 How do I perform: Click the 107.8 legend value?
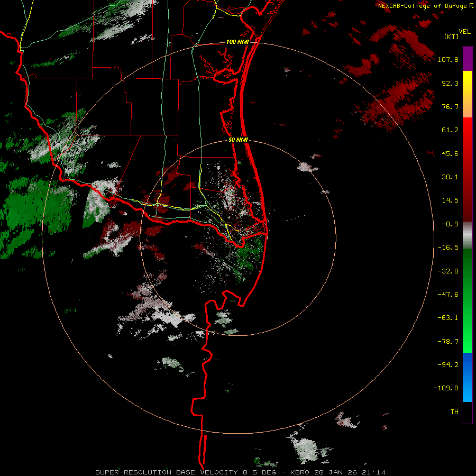point(448,59)
